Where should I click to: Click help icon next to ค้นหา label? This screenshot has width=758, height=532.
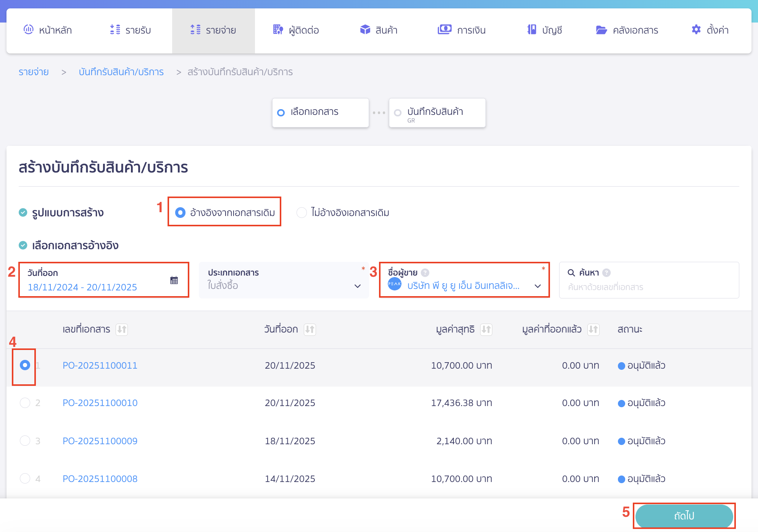[606, 272]
